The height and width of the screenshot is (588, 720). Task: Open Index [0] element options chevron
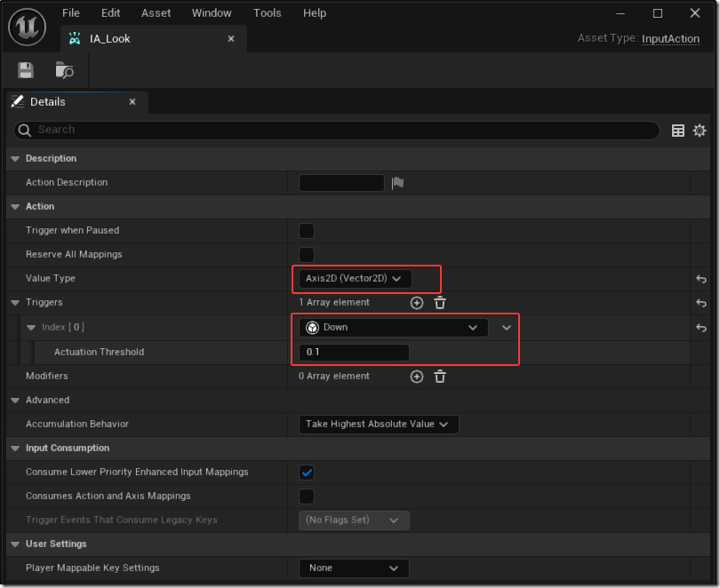[506, 328]
